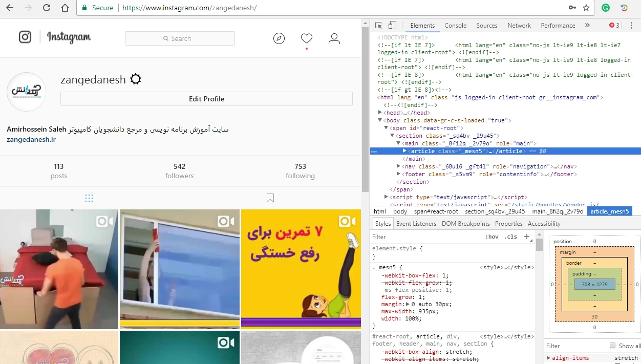Expand the script text/javascript node
The height and width of the screenshot is (364, 641).
386,197
